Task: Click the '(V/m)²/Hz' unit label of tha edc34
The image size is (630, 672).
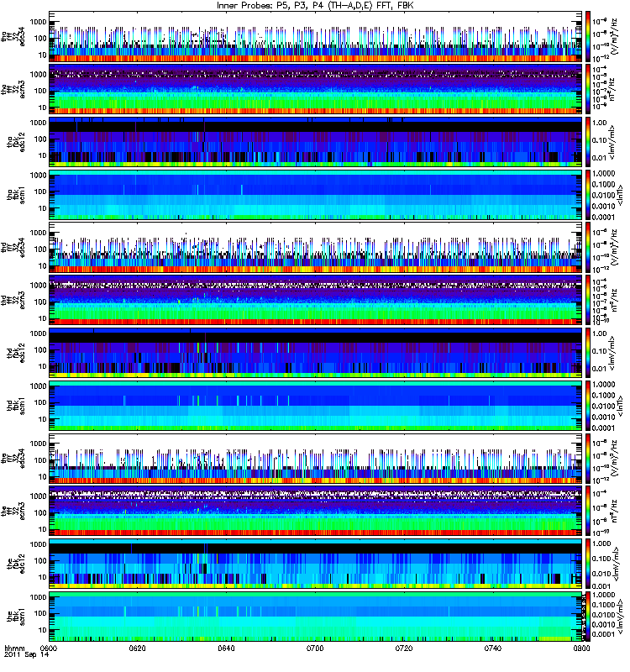Action: 615,37
